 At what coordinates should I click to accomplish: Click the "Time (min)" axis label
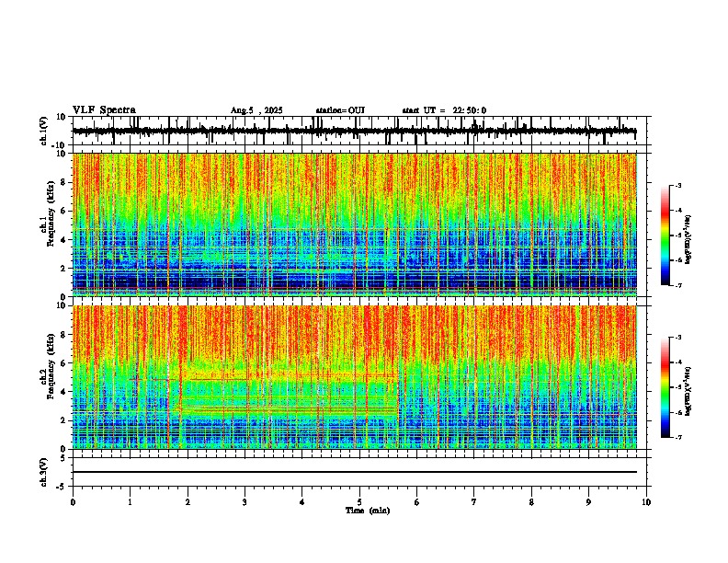click(x=368, y=511)
